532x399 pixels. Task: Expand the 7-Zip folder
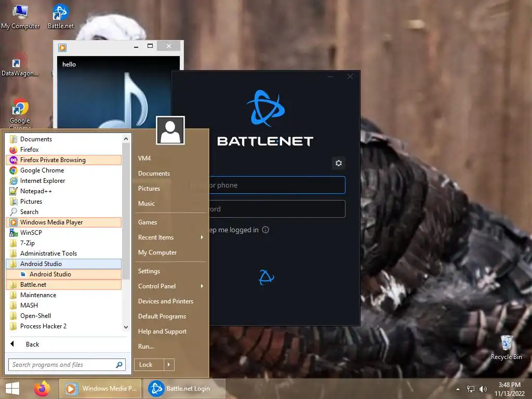(x=64, y=243)
